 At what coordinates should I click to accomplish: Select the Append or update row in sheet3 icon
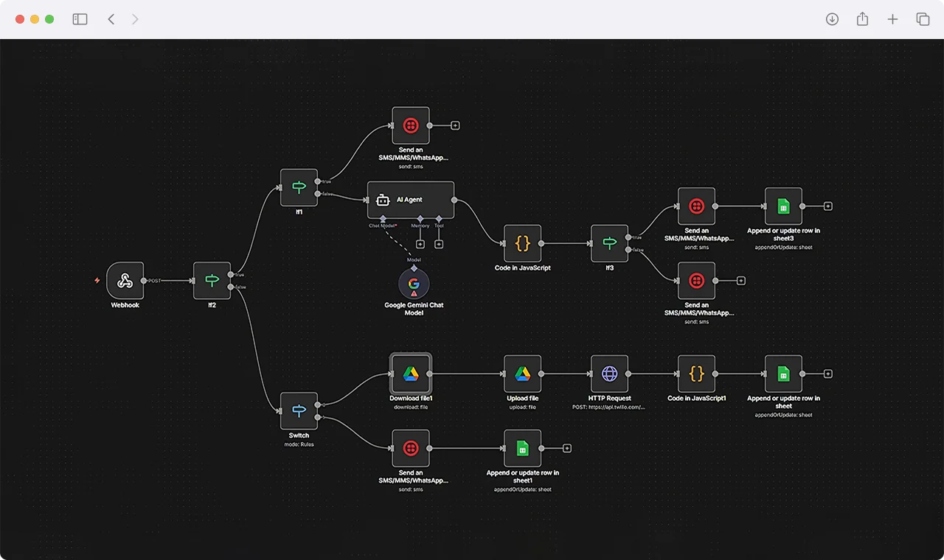(784, 206)
